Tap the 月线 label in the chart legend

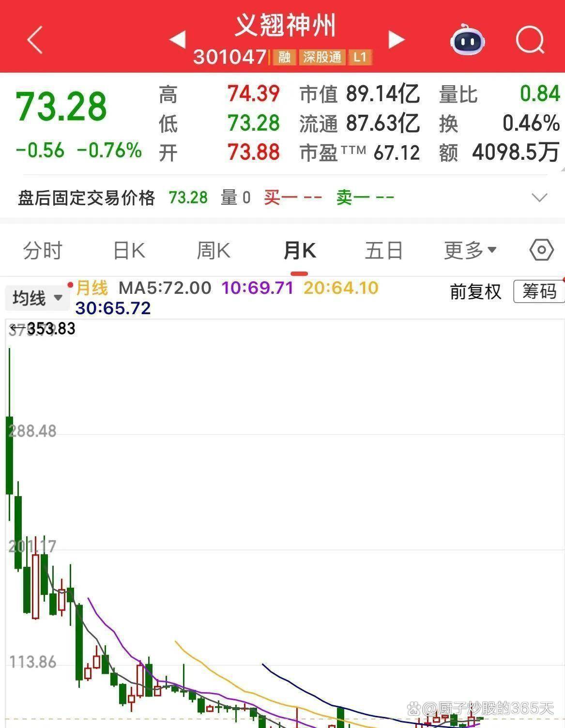(x=92, y=288)
